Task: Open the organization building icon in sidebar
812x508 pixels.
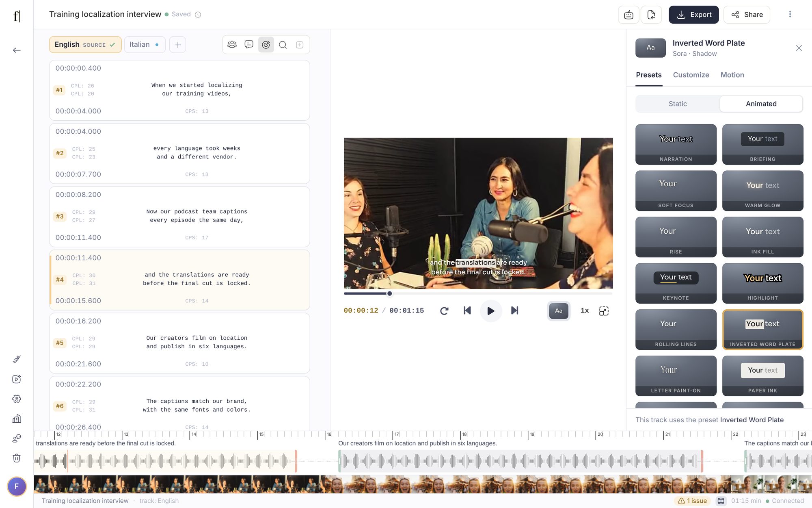Action: click(x=17, y=419)
